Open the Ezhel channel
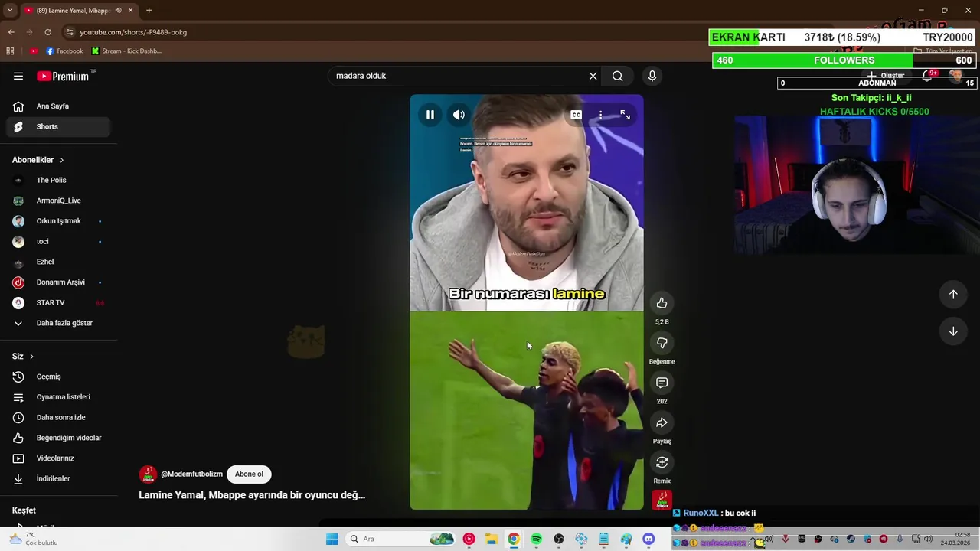 click(58, 262)
